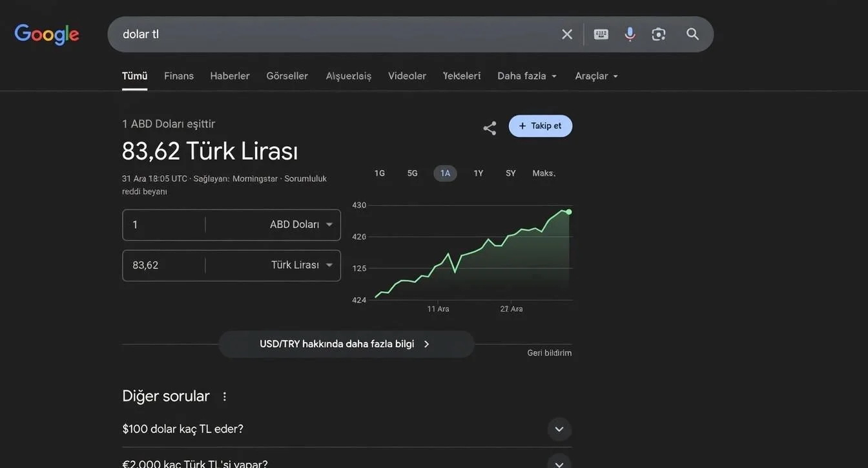This screenshot has width=868, height=468.
Task: Expand the €2.000 kaç Türk TL question
Action: point(347,462)
